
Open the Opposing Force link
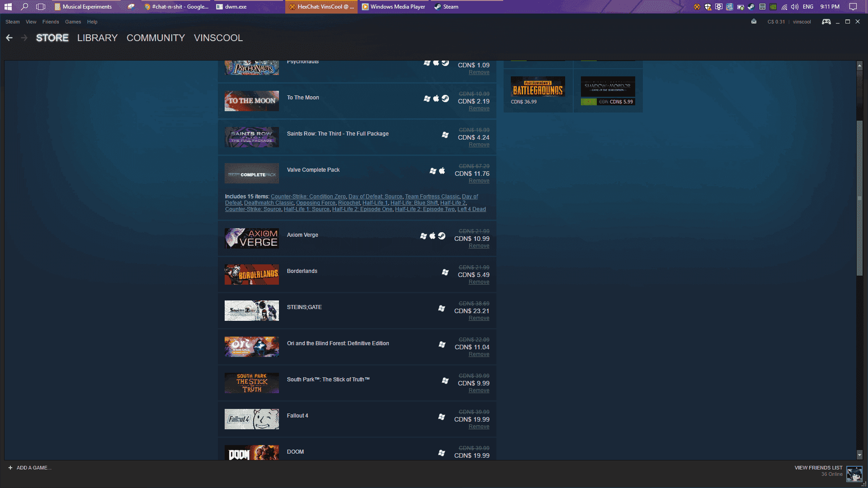pos(316,203)
